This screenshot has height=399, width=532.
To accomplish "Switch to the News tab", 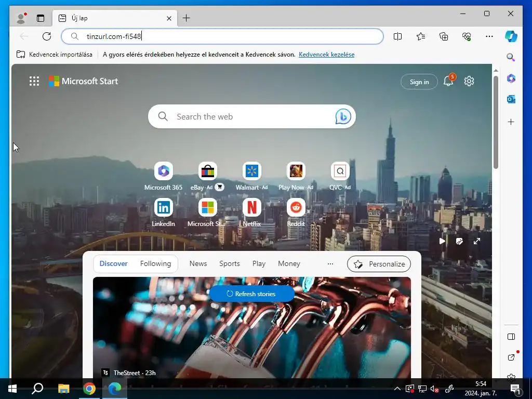I will click(x=198, y=263).
